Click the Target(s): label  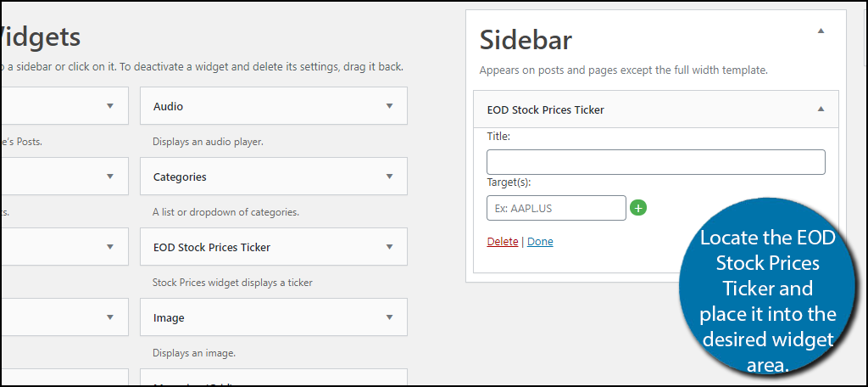pos(509,182)
